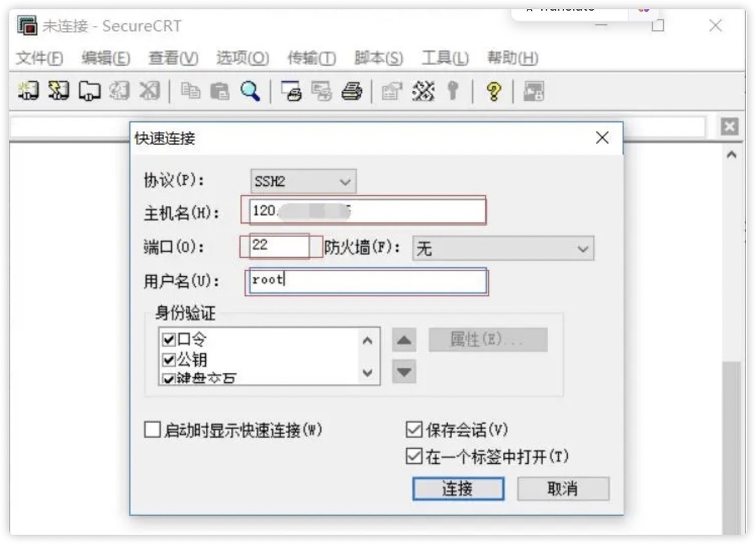Close the Quick Connect (快速连接) dialog
This screenshot has height=544, width=756.
point(602,138)
